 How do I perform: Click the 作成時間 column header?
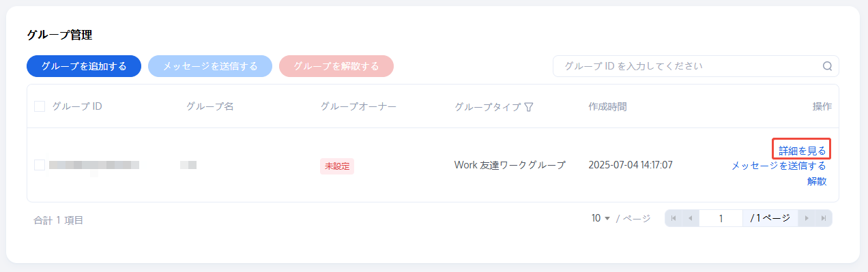click(x=607, y=106)
